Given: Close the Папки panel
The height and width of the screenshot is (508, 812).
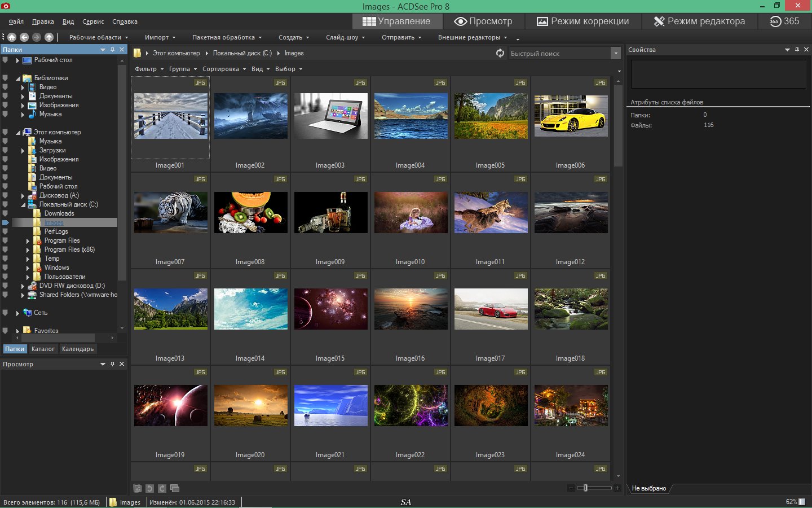Looking at the screenshot, I should [122, 50].
